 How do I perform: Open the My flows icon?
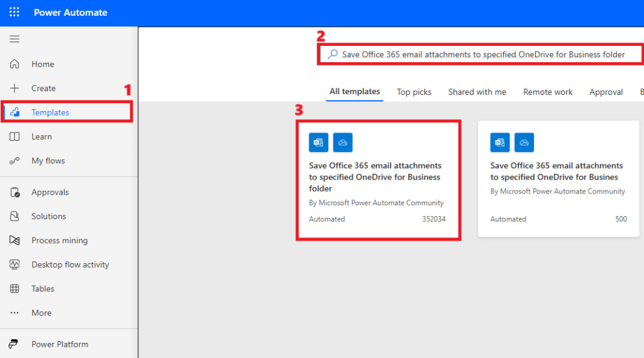[x=14, y=161]
